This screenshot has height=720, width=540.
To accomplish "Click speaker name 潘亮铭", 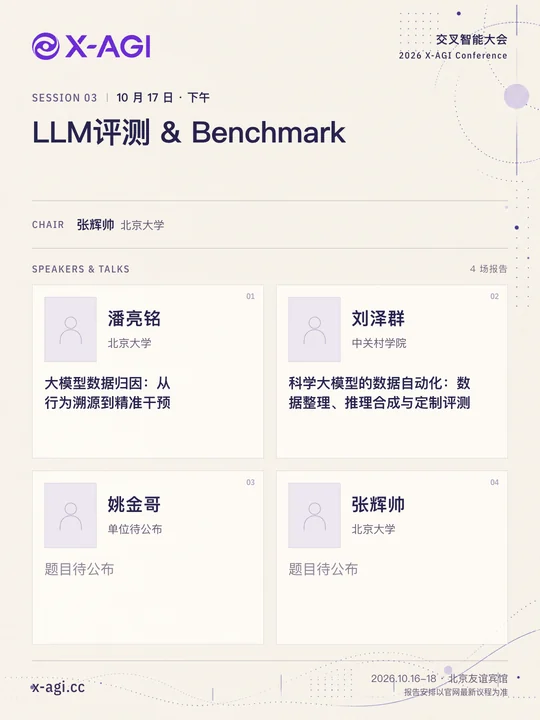I will (134, 318).
